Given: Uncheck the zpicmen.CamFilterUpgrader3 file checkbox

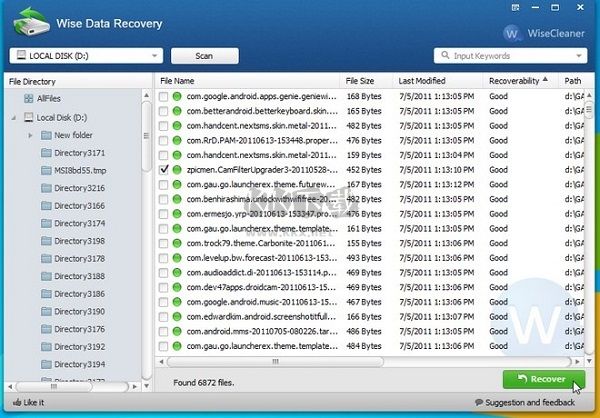Looking at the screenshot, I should (x=164, y=171).
